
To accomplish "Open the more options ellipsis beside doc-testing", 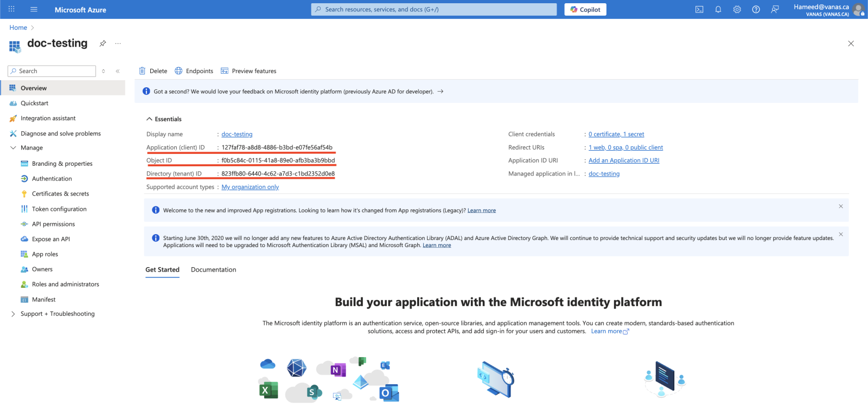I will pos(118,43).
